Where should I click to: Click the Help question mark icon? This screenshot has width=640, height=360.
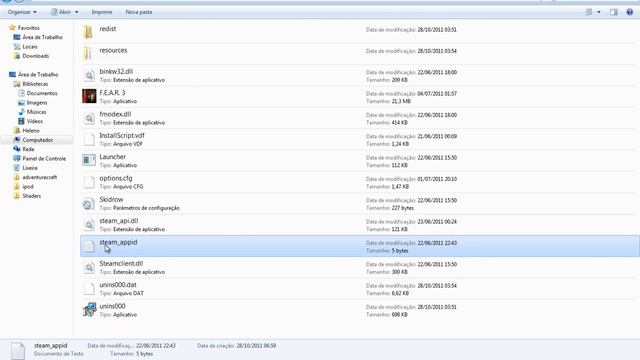(629, 12)
